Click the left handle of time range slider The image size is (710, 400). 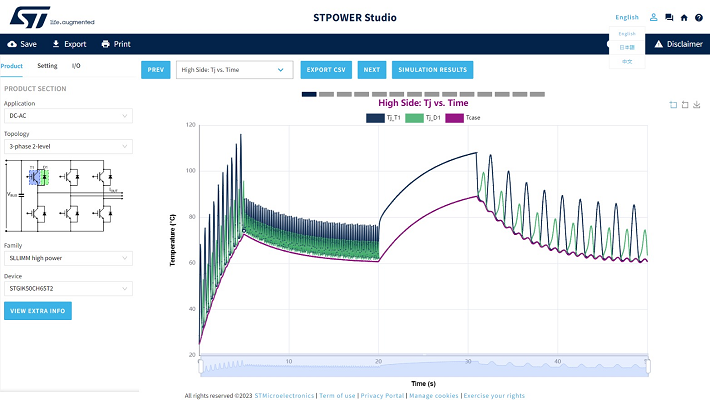[201, 366]
